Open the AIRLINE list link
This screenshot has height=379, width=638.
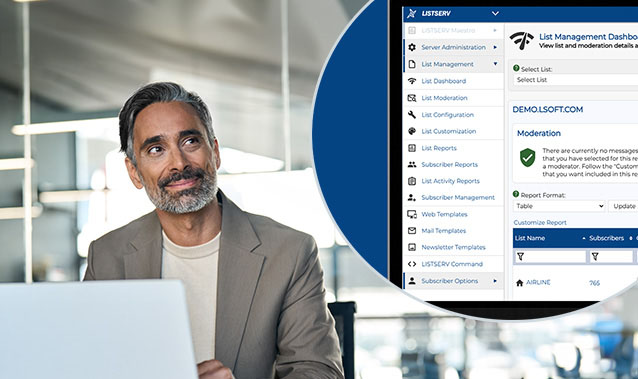(538, 282)
